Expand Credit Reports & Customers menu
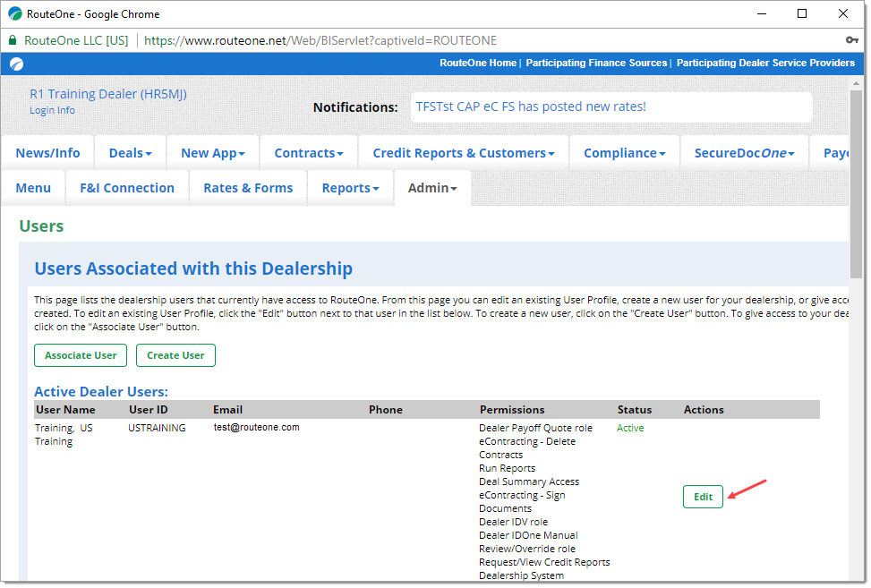Viewport: 871px width, 588px height. click(464, 153)
